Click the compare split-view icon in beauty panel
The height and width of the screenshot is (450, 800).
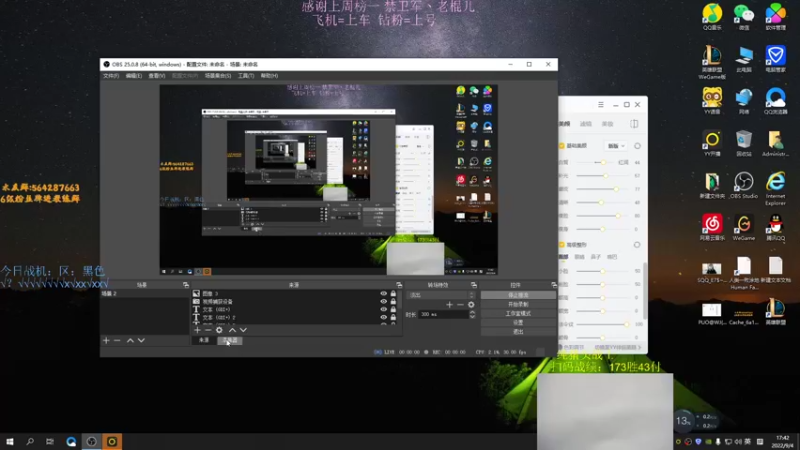pos(634,124)
